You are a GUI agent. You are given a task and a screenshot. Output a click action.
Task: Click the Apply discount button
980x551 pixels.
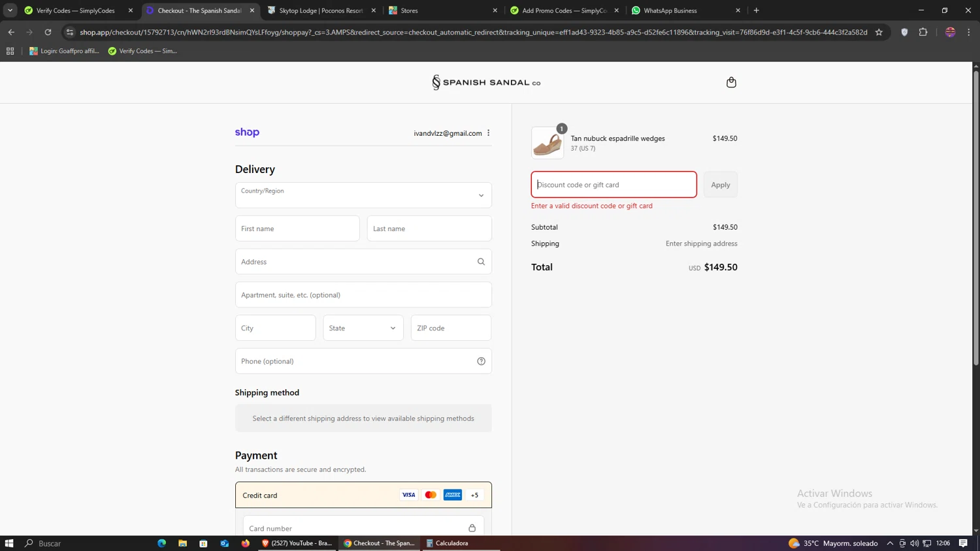(721, 185)
